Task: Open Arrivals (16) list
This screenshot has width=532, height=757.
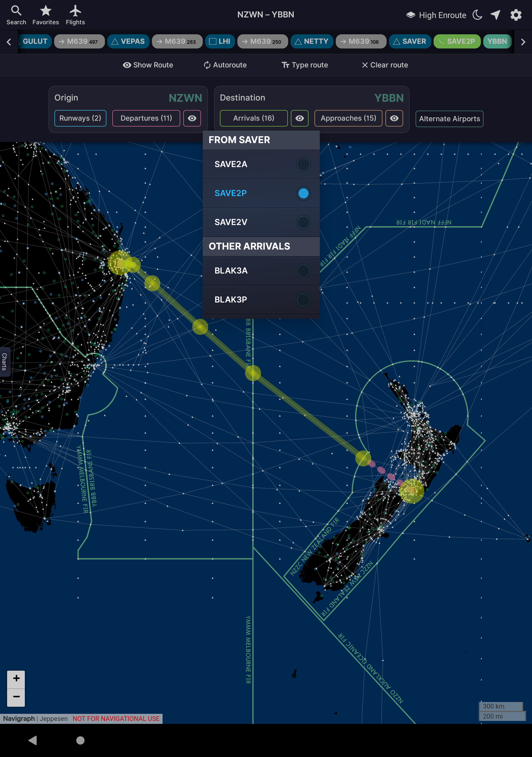Action: pos(254,118)
